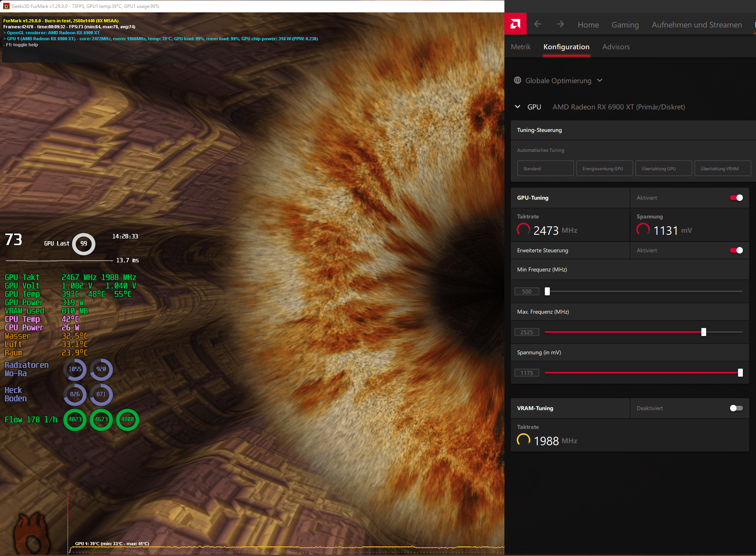
Task: Open the Advisors tab
Action: pos(616,47)
